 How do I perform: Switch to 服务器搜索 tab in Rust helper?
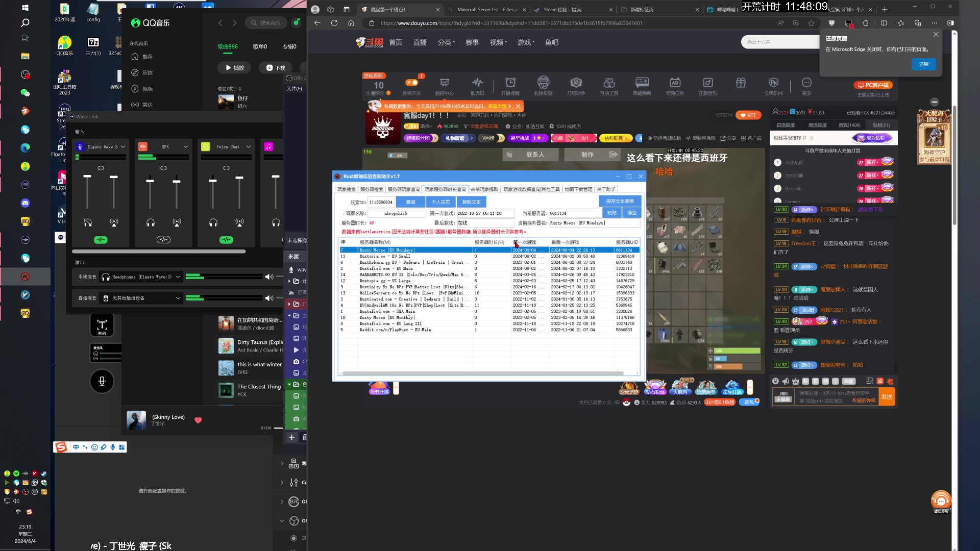(x=372, y=189)
